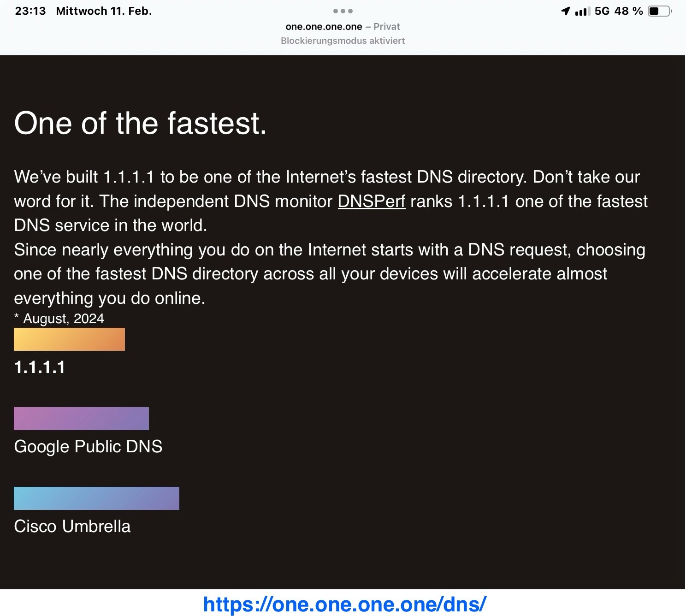Open the DNSPerf link
The height and width of the screenshot is (616, 686).
tap(372, 201)
